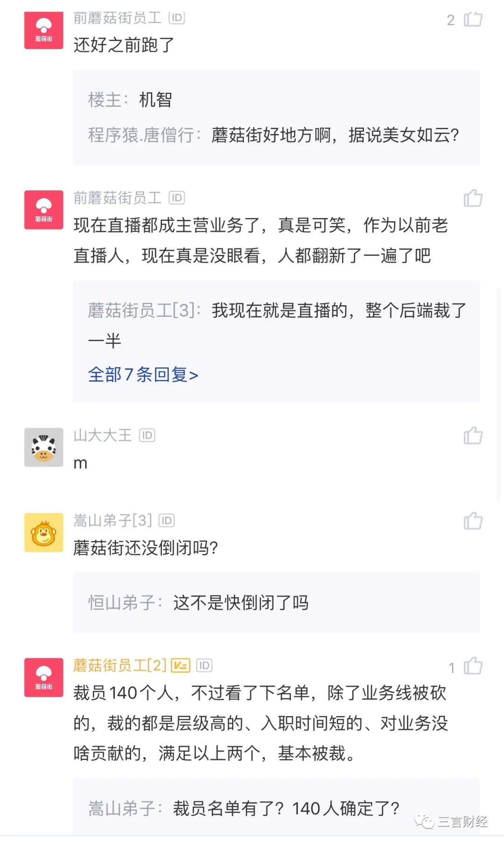Like the comment "还好之前跑了"

(472, 20)
